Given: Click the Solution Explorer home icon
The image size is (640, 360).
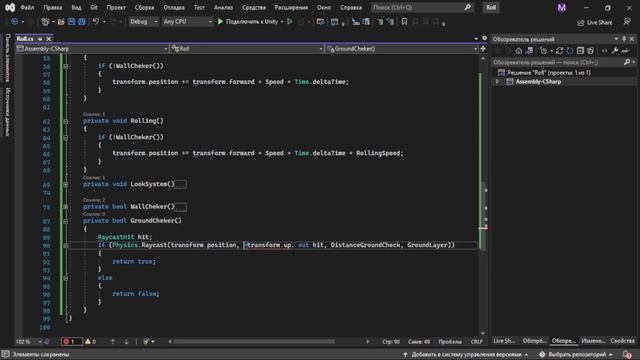Looking at the screenshot, I should (518, 51).
